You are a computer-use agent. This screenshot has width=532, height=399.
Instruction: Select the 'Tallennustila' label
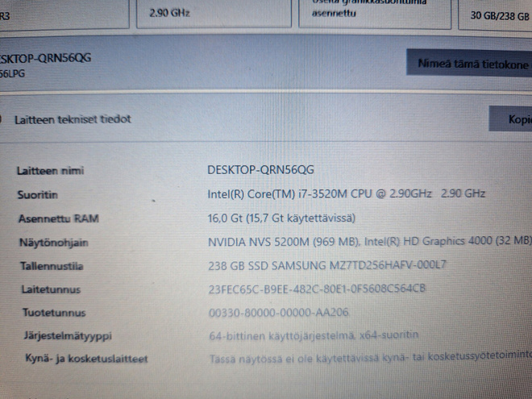[x=52, y=266]
